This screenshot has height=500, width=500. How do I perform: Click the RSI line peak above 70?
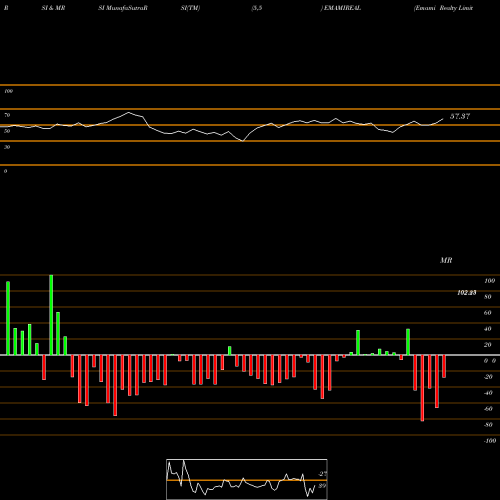coord(129,113)
